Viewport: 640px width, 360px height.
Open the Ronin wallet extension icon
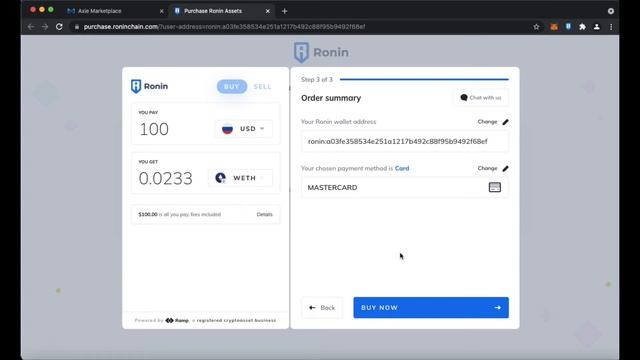click(568, 27)
